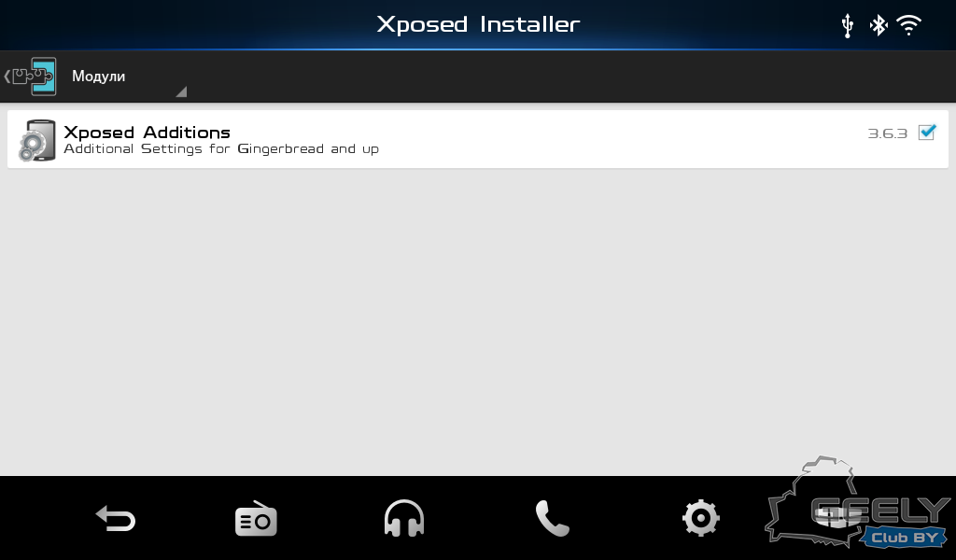The width and height of the screenshot is (956, 560).
Task: Tap the small back chevron beside puzzle icon
Action: coord(7,77)
